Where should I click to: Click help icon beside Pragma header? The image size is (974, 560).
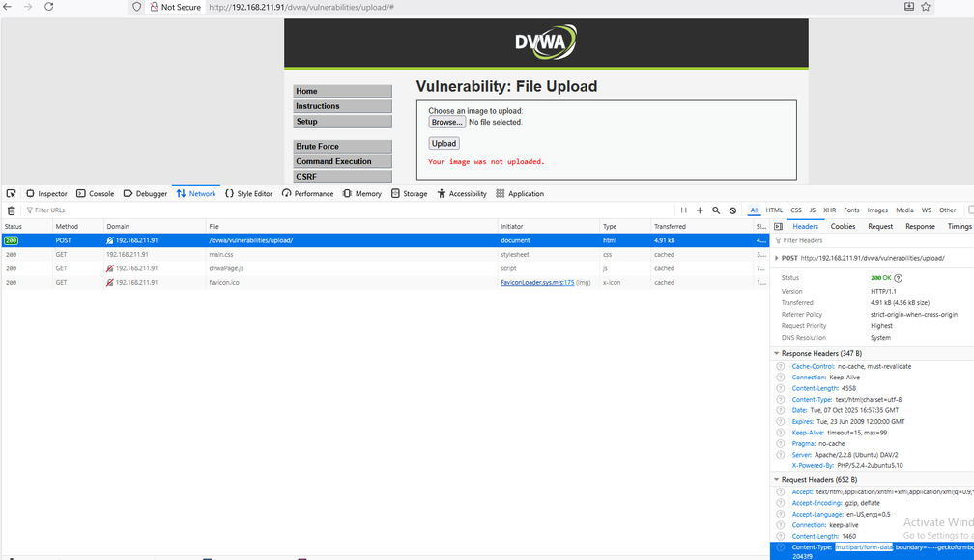(780, 444)
